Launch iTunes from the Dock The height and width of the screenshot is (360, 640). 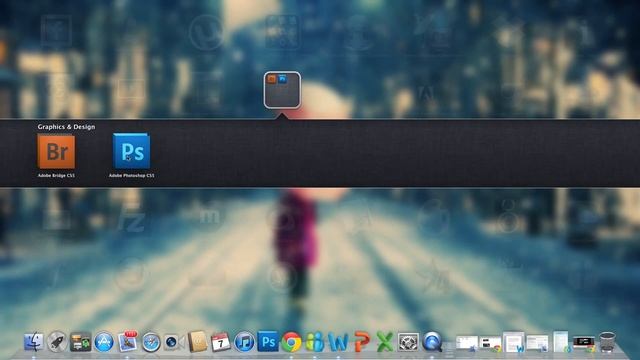tap(244, 342)
